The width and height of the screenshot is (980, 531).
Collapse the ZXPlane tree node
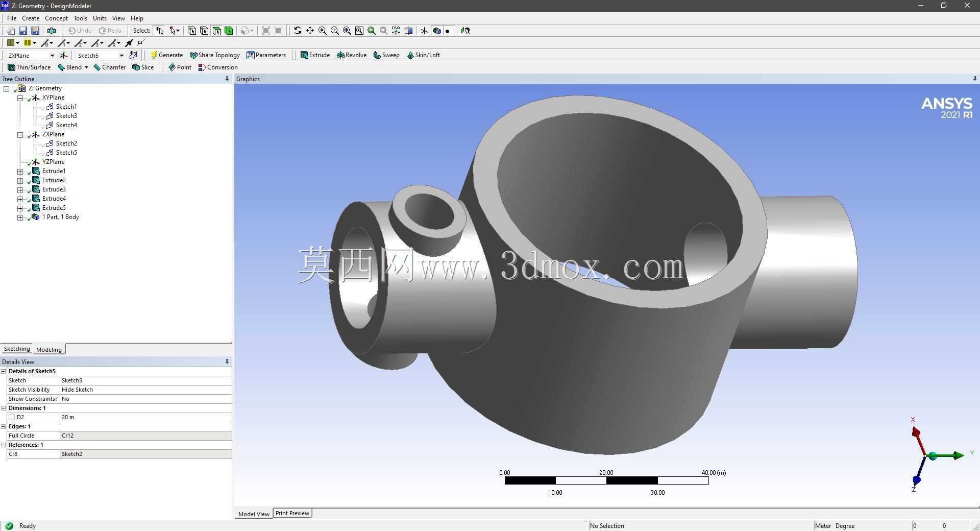point(20,134)
